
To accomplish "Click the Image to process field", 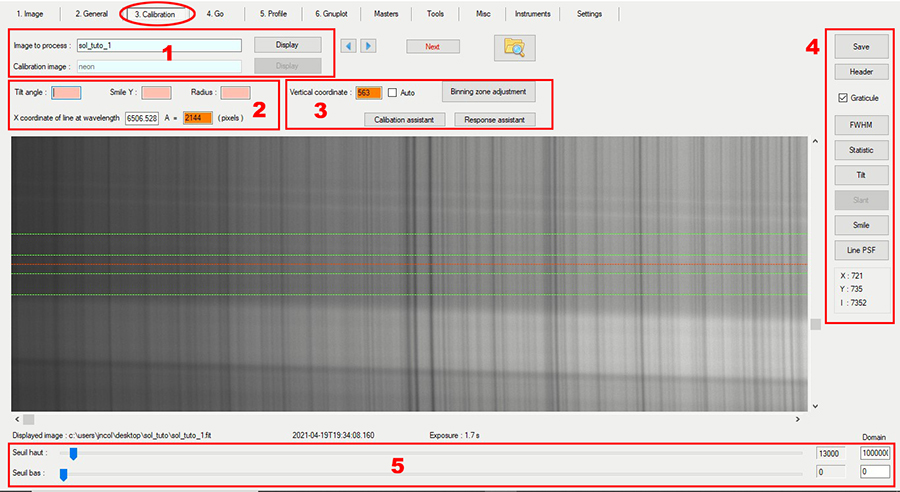I will 158,46.
